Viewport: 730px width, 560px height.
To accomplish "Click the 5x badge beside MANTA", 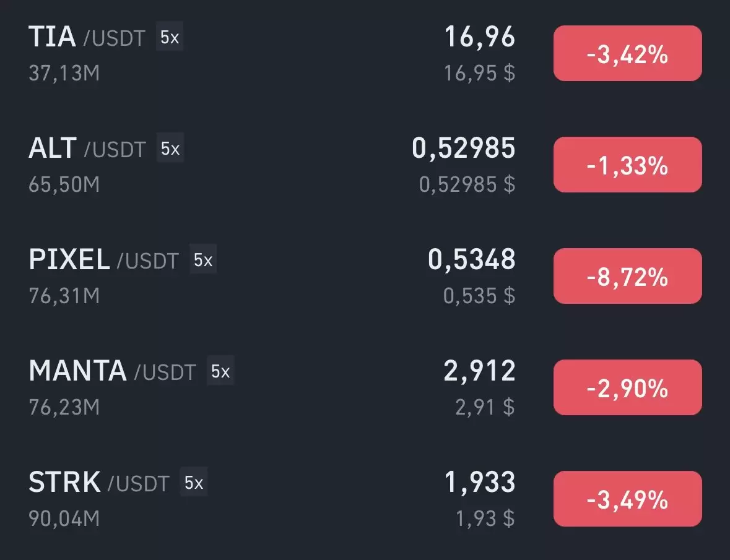I will [x=220, y=370].
